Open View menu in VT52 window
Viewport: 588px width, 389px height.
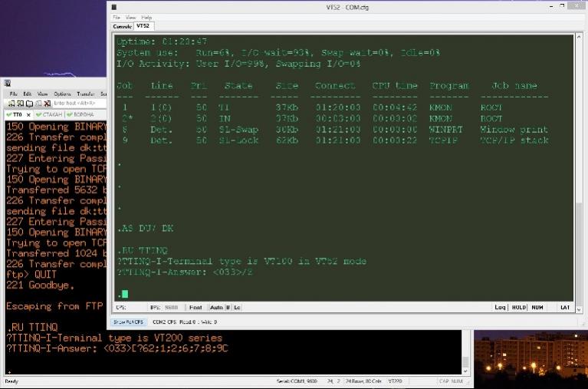coord(130,17)
